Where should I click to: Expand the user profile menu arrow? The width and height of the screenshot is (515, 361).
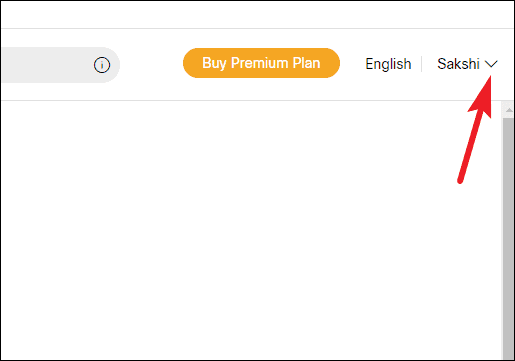point(491,64)
